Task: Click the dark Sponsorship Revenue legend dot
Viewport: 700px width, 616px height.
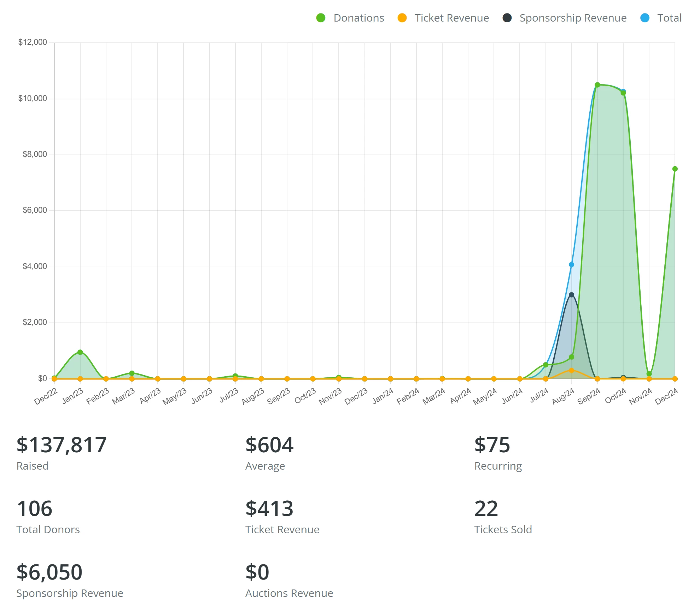Action: coord(507,18)
